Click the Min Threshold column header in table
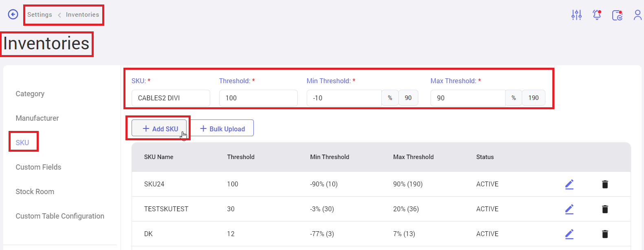Screen dimensions: 644x250 point(330,157)
